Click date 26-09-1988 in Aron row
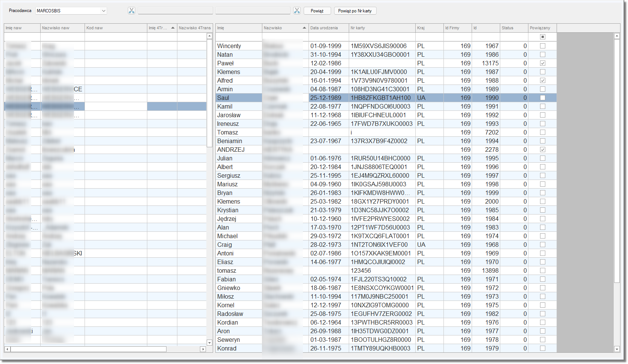The width and height of the screenshot is (628, 364). 326,331
